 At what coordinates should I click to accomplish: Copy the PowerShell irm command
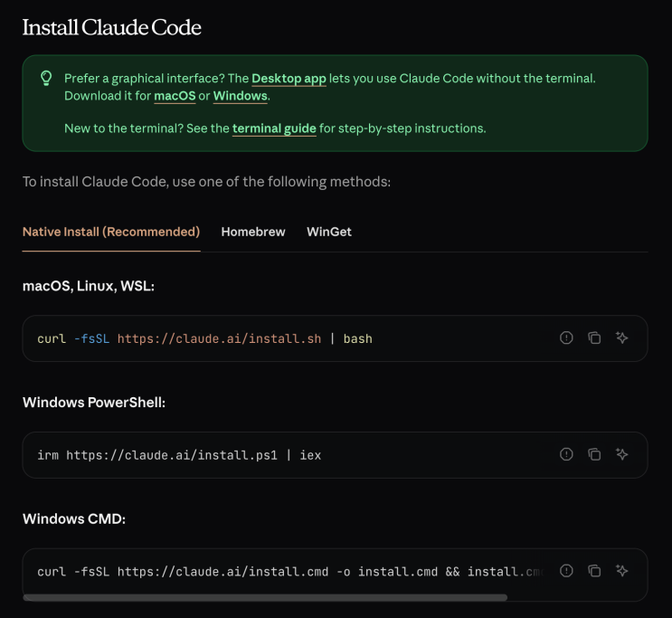pyautogui.click(x=594, y=454)
